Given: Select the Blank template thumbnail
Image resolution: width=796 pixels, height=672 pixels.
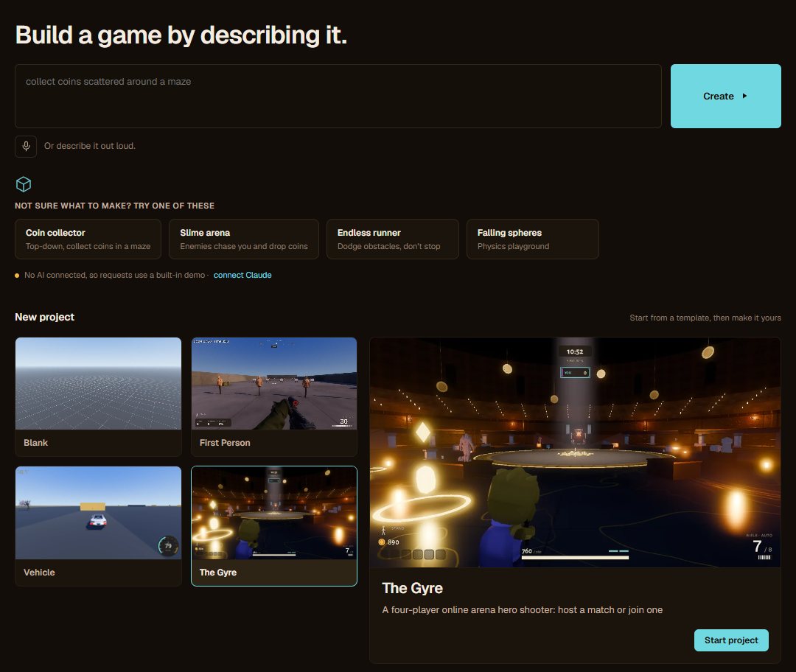Looking at the screenshot, I should coord(99,384).
